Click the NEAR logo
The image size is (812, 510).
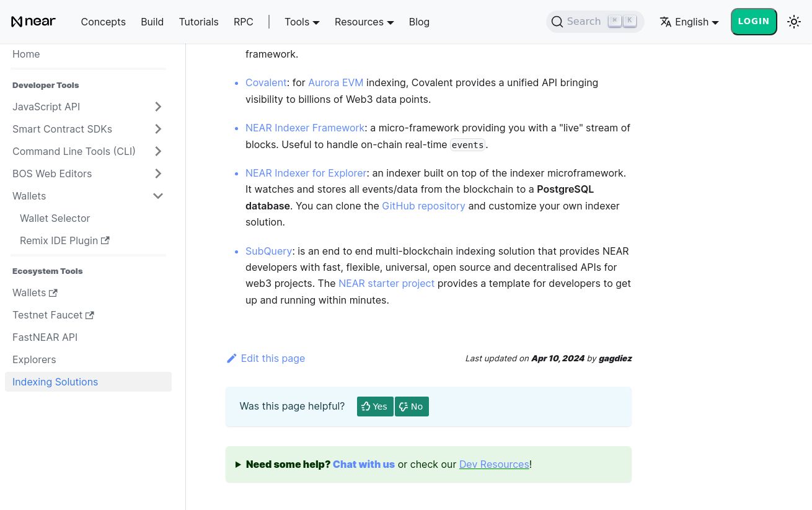coord(33,21)
